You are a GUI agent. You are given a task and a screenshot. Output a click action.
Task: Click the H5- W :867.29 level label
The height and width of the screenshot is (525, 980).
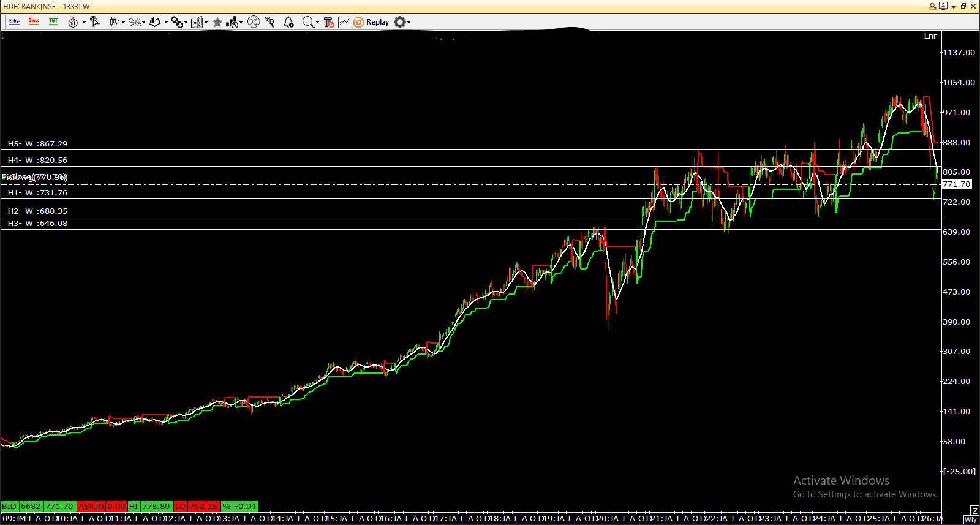coord(37,144)
